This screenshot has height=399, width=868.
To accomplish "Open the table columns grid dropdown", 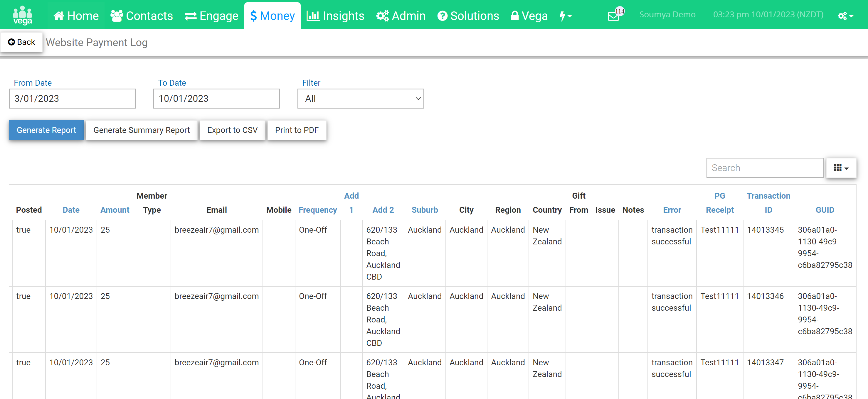I will point(841,168).
